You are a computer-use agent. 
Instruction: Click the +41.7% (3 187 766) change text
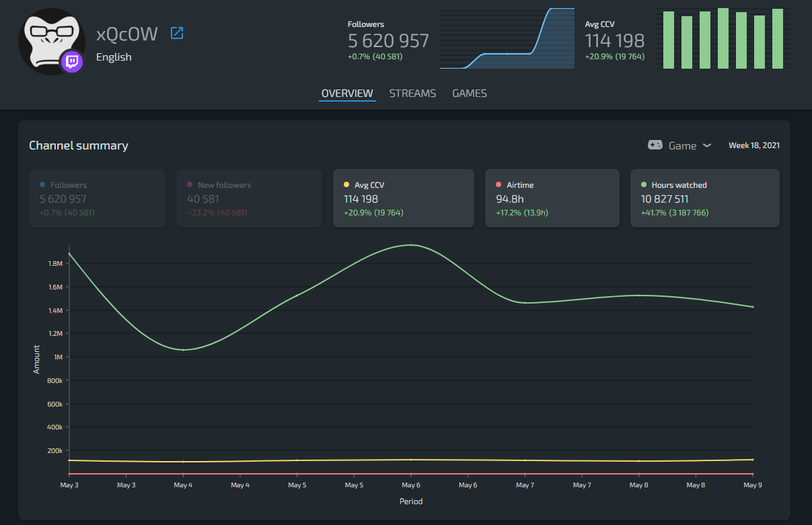pos(675,213)
